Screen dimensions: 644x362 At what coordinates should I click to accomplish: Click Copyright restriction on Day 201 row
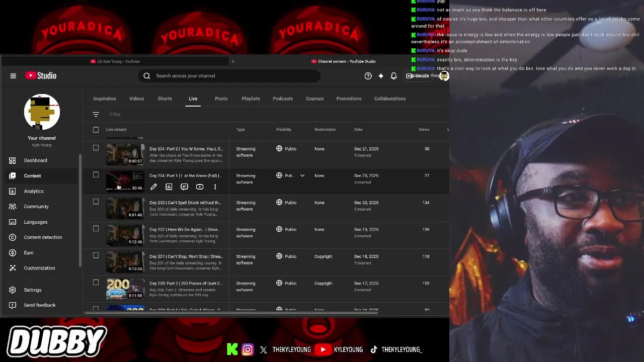(x=324, y=256)
